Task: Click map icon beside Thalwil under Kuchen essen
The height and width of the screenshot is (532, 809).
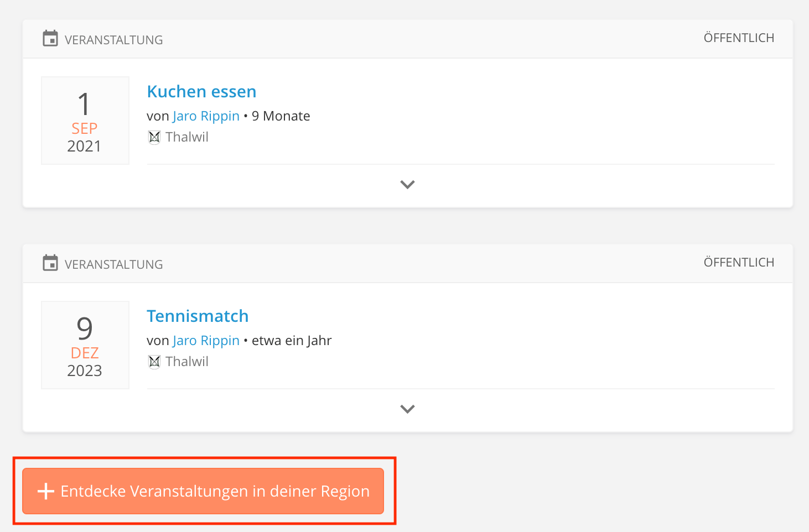Action: click(154, 137)
